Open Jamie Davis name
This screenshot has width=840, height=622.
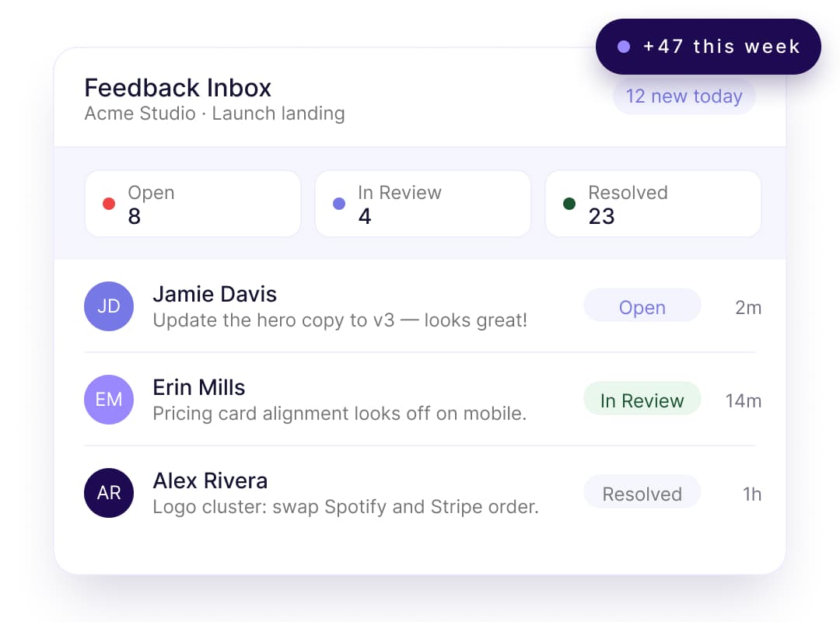[x=215, y=294]
